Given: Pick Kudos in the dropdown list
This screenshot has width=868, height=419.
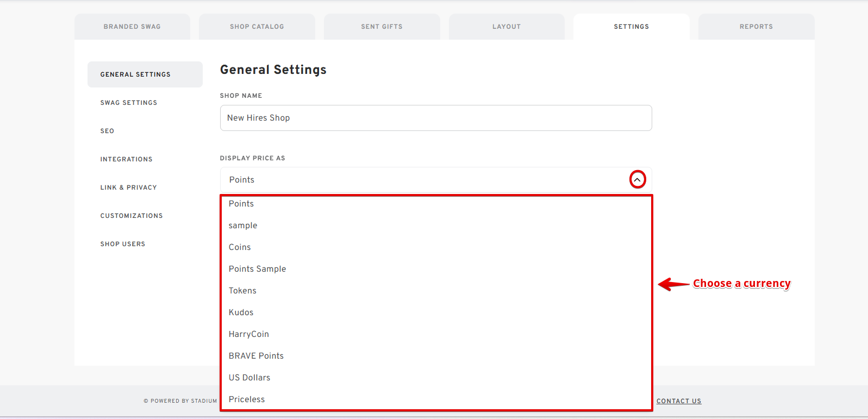Looking at the screenshot, I should (241, 312).
